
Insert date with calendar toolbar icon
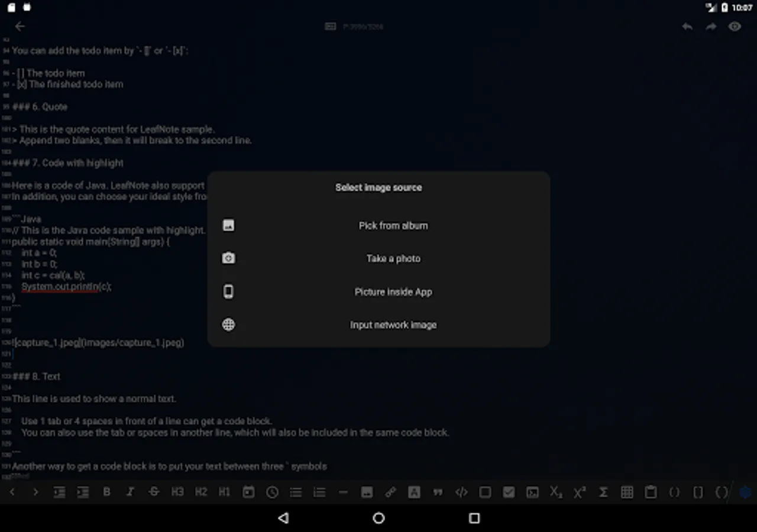pos(248,492)
